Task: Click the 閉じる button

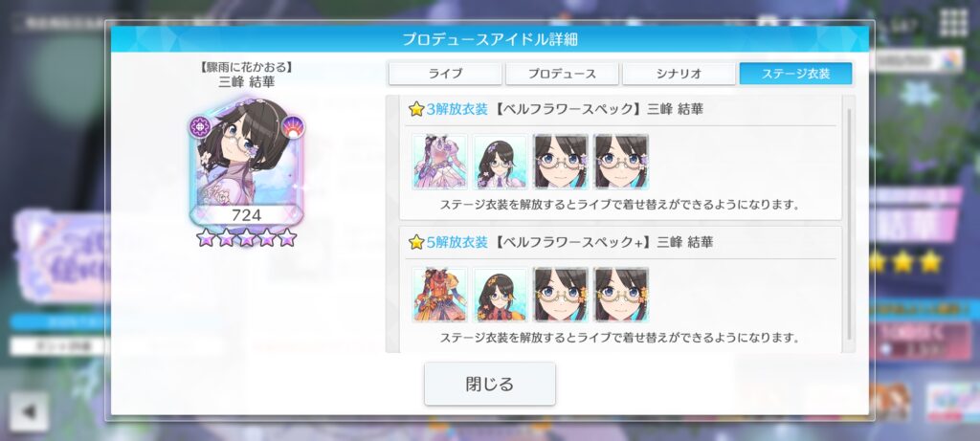Action: 489,384
